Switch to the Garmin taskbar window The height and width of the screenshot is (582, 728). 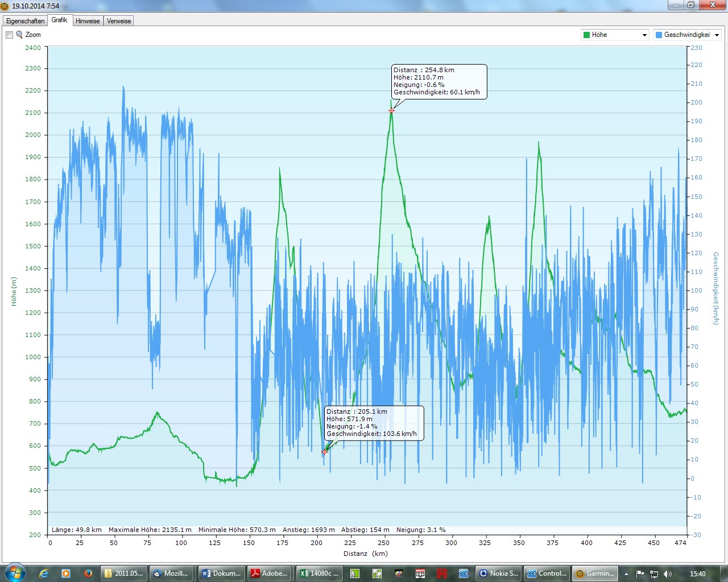[595, 573]
